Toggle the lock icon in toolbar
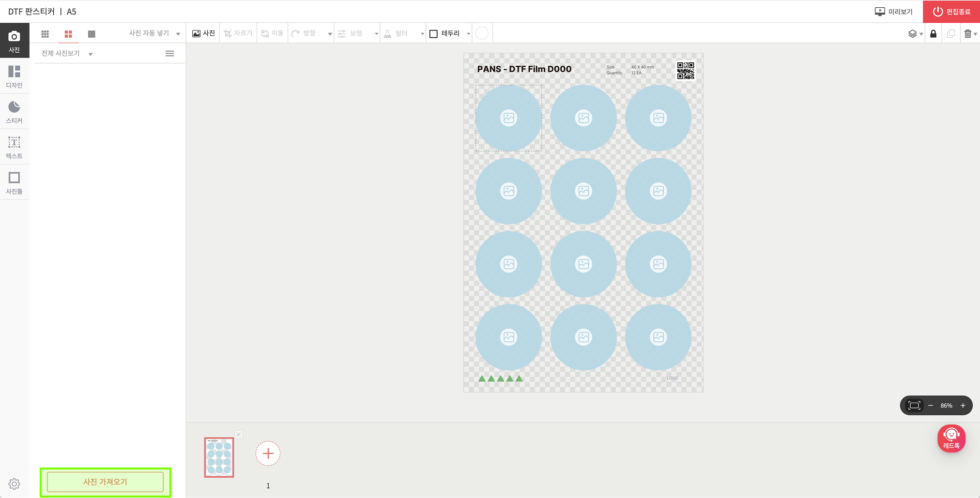 (933, 33)
